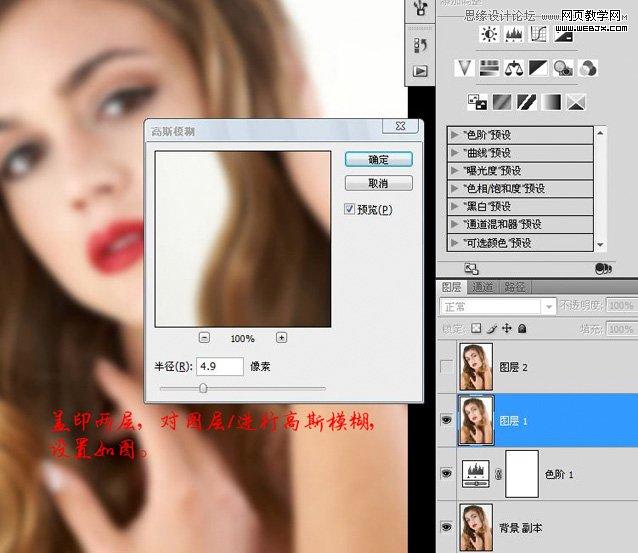The height and width of the screenshot is (553, 638).
Task: Hide the 背景 副本 layer
Action: point(446,527)
